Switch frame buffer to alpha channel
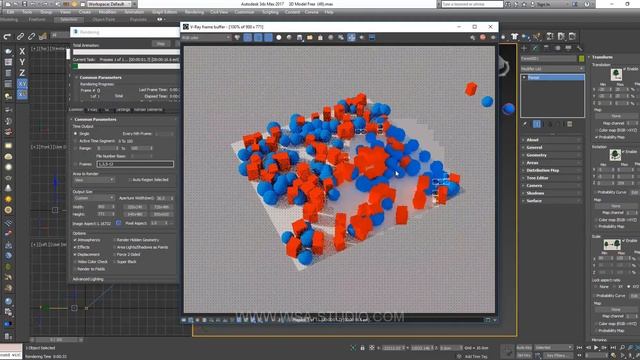Screen dimensions: 640x360 pyautogui.click(x=279, y=38)
